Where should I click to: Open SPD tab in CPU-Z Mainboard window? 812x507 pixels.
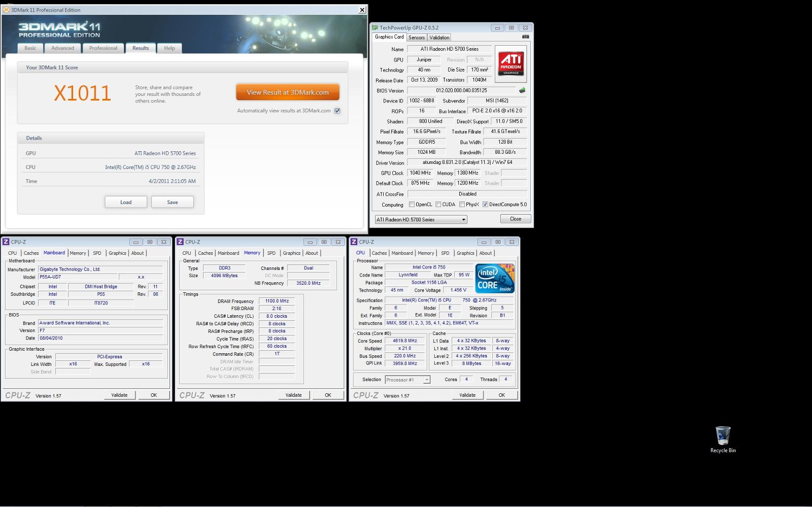click(97, 253)
